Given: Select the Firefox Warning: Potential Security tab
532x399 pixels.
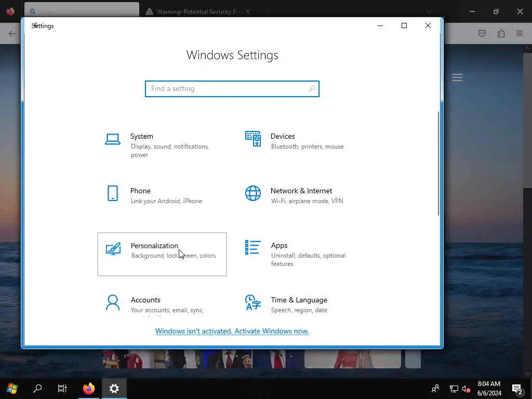Looking at the screenshot, I should 199,11.
